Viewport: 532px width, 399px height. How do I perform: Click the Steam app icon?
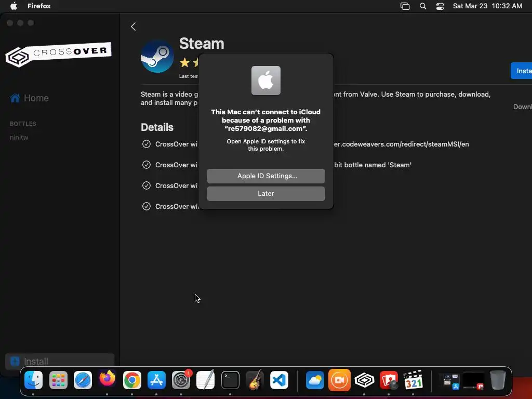pos(157,56)
